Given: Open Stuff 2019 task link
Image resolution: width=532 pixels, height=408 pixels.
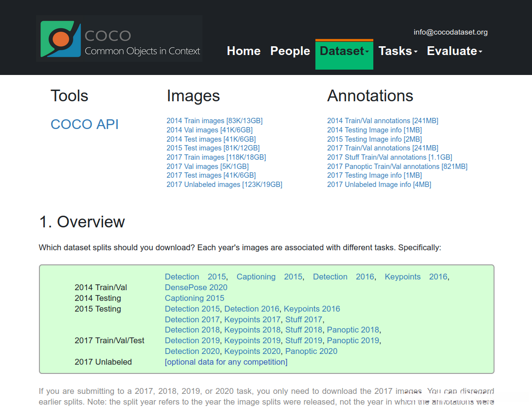Looking at the screenshot, I should (x=304, y=340).
